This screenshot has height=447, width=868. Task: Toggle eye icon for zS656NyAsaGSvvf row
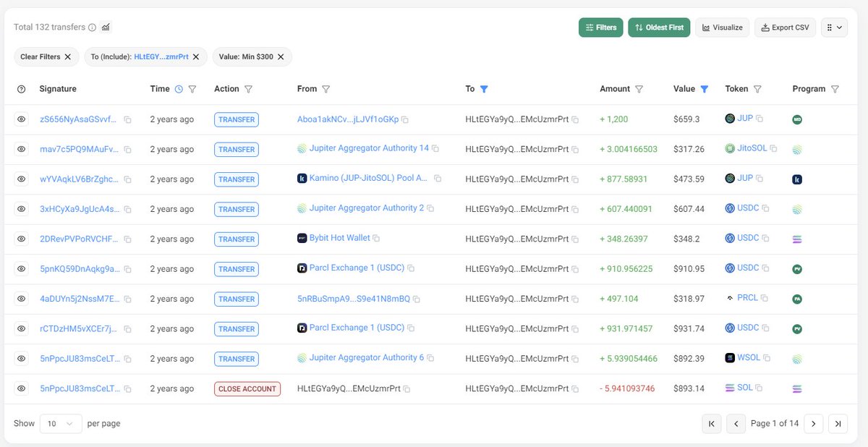click(x=22, y=119)
